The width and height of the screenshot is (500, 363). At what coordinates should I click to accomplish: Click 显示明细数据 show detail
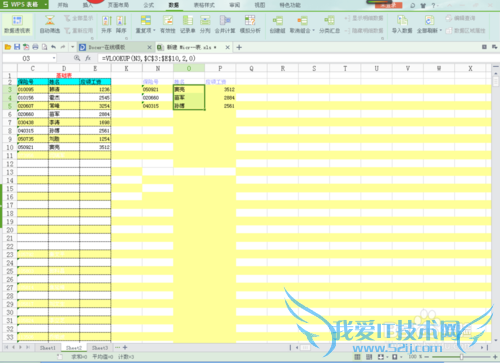(x=364, y=18)
